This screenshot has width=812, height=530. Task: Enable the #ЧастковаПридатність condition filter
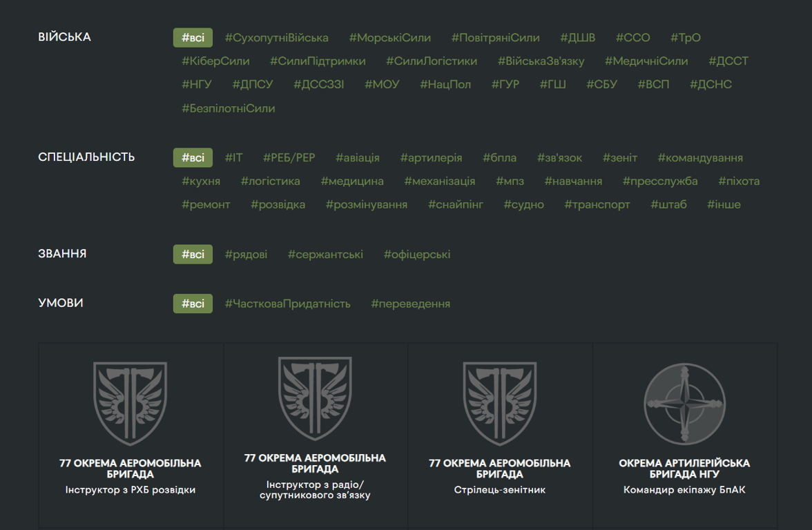pos(287,304)
